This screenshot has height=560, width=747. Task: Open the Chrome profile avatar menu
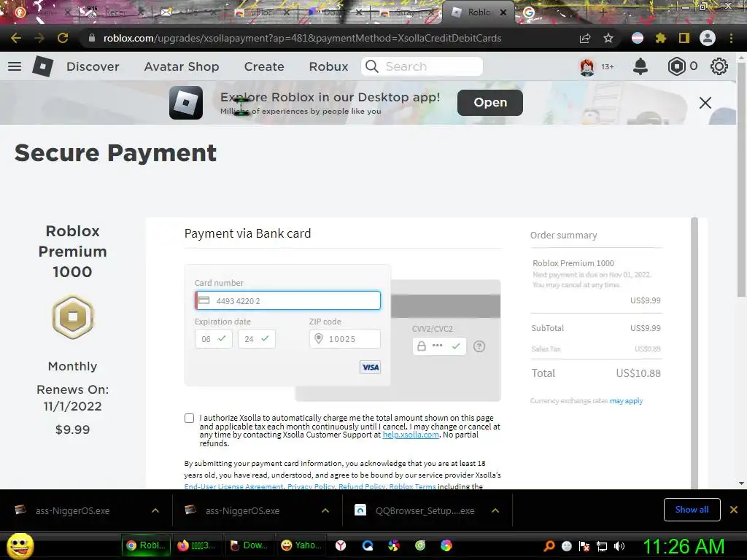coord(708,38)
